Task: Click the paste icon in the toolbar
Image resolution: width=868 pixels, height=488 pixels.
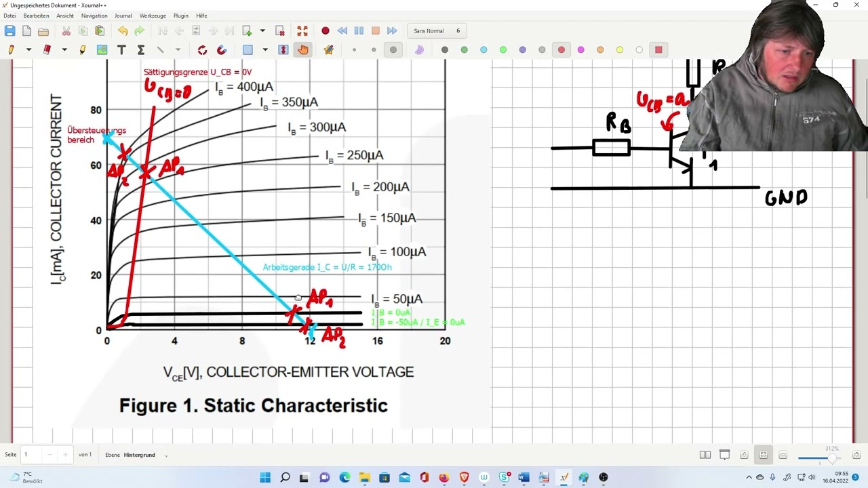Action: 100,30
